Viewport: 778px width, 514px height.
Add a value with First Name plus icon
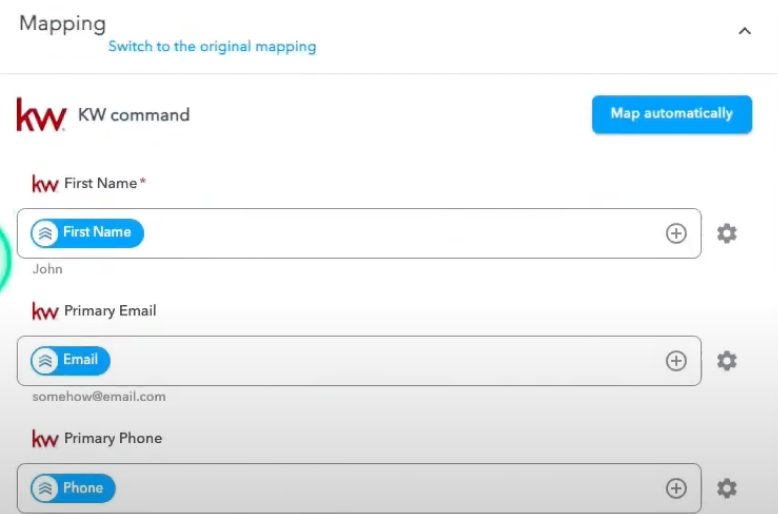676,233
